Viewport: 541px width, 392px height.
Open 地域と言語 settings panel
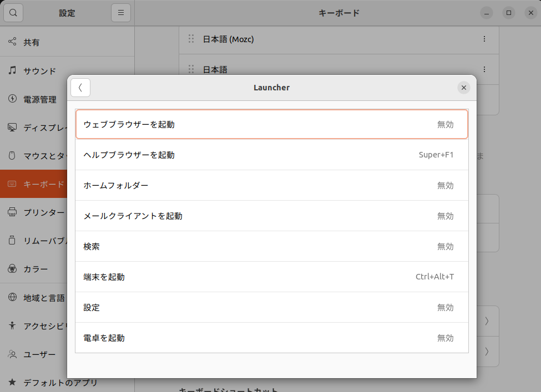point(33,297)
